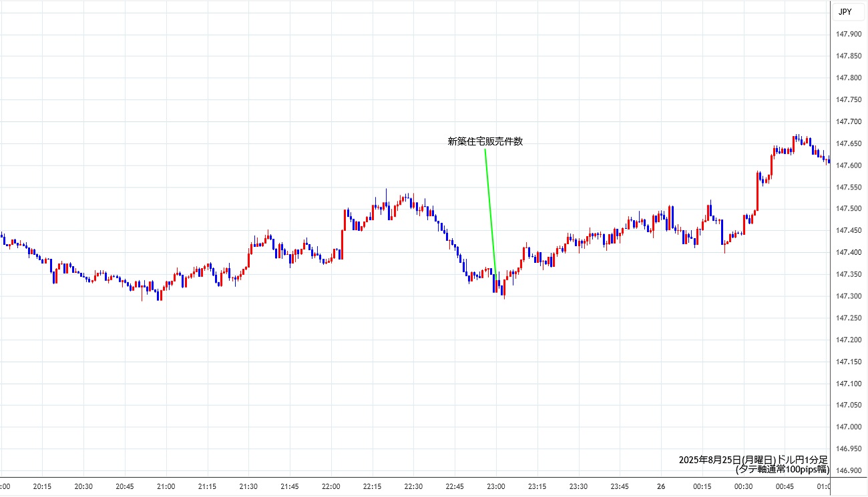Click the 147.350 price axis label
The image size is (868, 497).
[x=849, y=274]
